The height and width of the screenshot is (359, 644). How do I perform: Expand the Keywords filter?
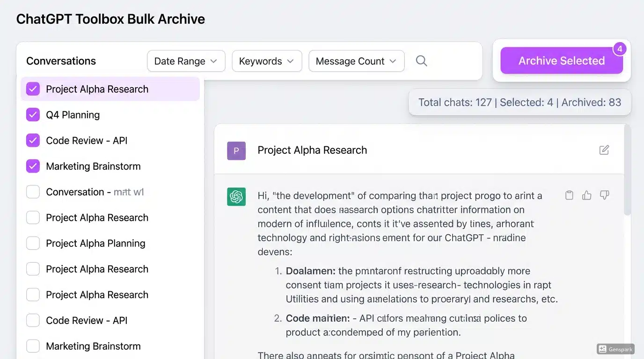[267, 61]
